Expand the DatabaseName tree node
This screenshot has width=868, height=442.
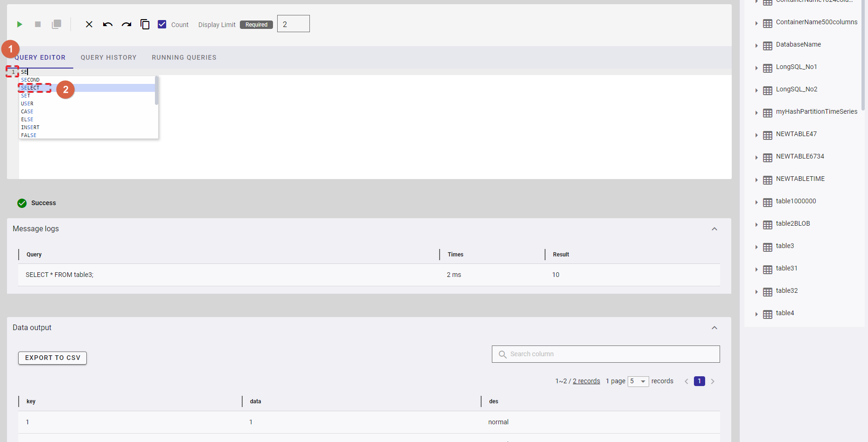[x=756, y=46]
